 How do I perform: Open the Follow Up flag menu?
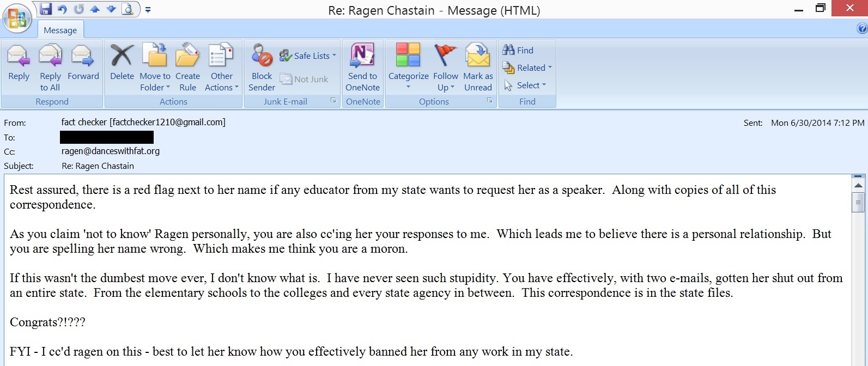[446, 82]
